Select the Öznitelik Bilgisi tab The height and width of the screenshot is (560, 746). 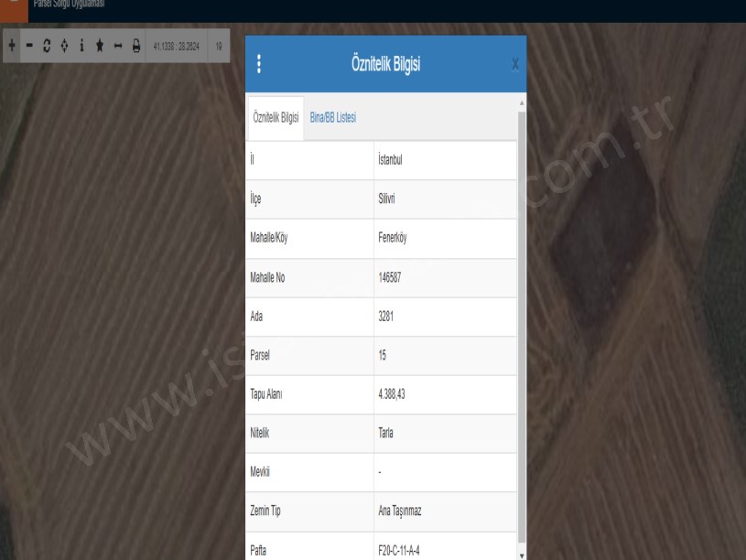pyautogui.click(x=276, y=117)
